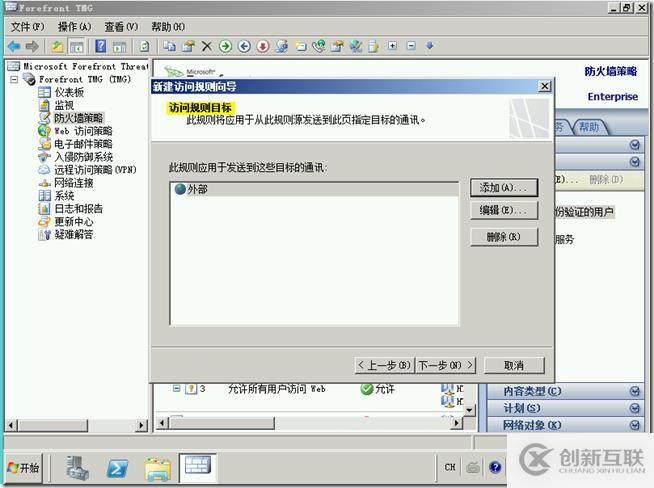
Task: Click the red down-arrow circle toolbar icon
Action: 263,46
